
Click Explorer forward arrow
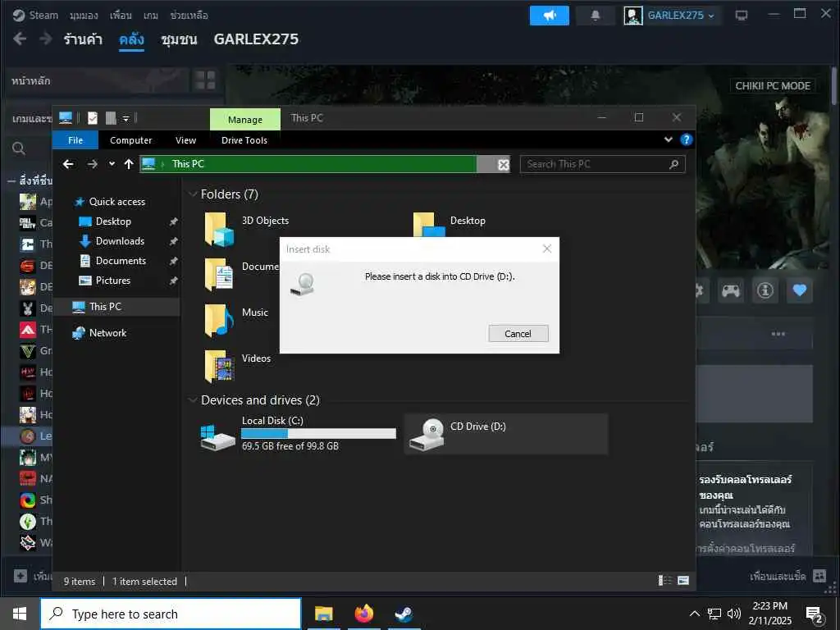tap(92, 164)
